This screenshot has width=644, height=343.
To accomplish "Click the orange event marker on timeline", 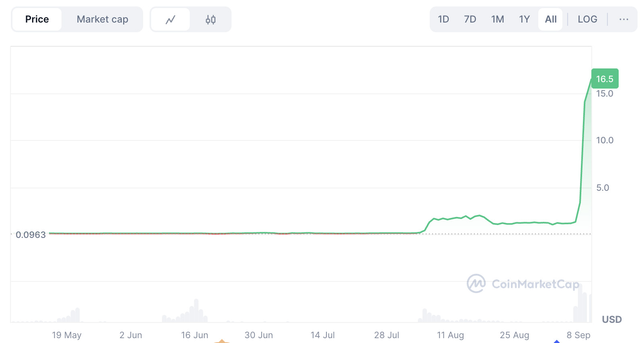I will tap(222, 341).
